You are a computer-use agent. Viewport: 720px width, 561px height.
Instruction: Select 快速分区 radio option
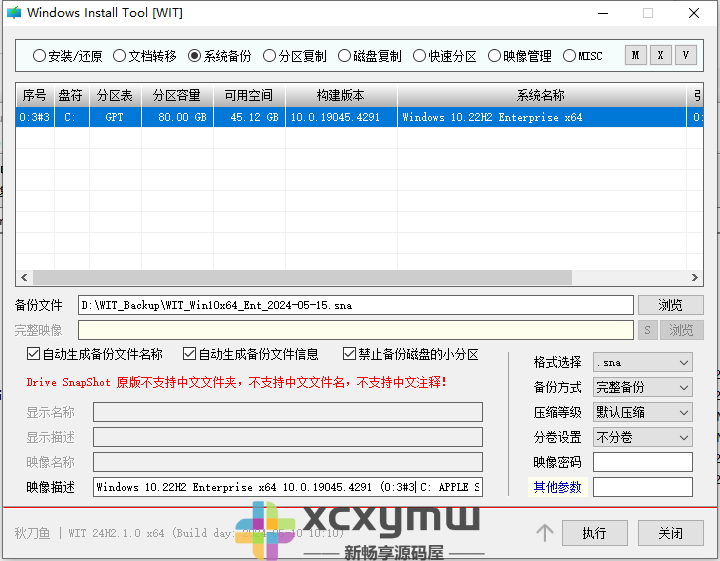(444, 56)
